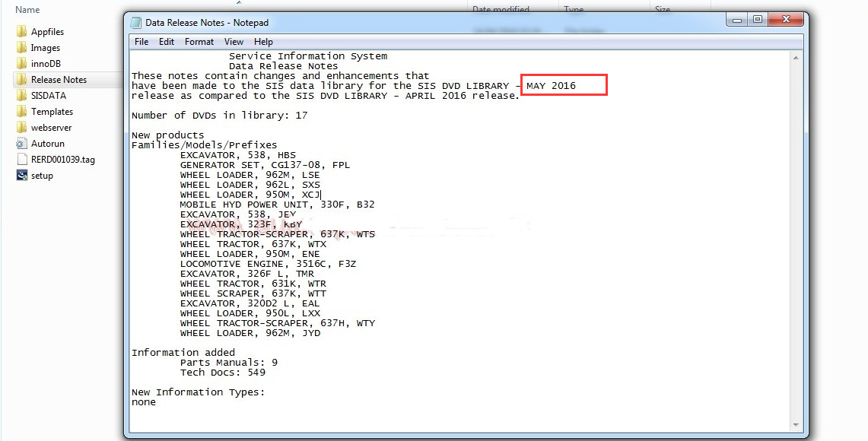Screen dimensions: 868x441
Task: Click the SISDATA folder name
Action: pos(49,96)
